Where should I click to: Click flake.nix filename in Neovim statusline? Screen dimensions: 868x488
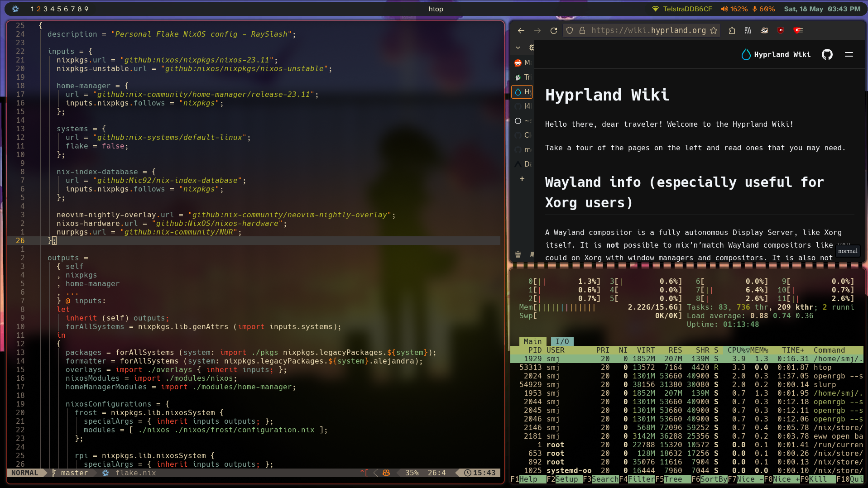[x=135, y=473]
